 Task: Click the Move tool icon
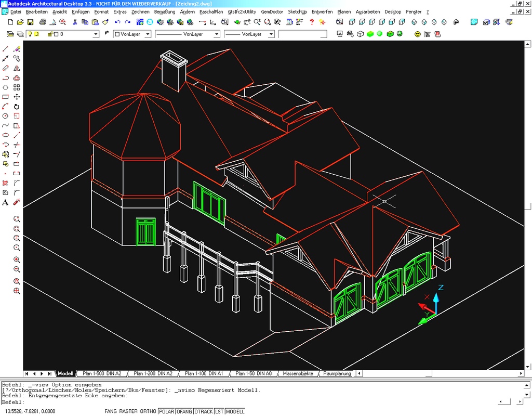tap(17, 97)
